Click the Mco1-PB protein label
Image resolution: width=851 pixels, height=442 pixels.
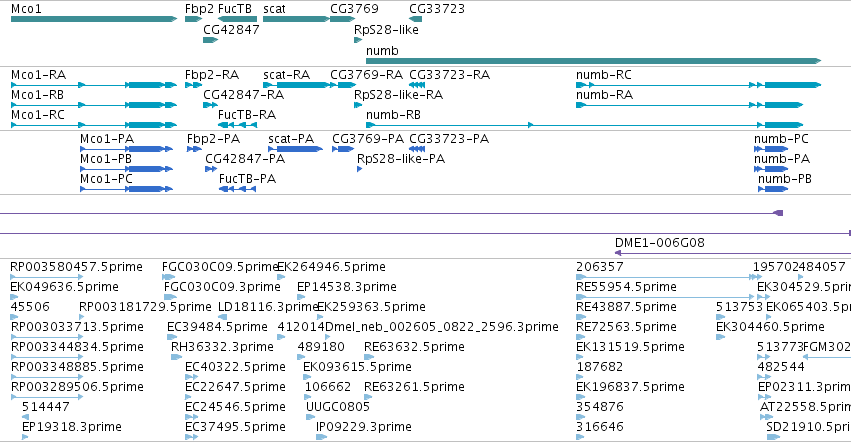106,159
